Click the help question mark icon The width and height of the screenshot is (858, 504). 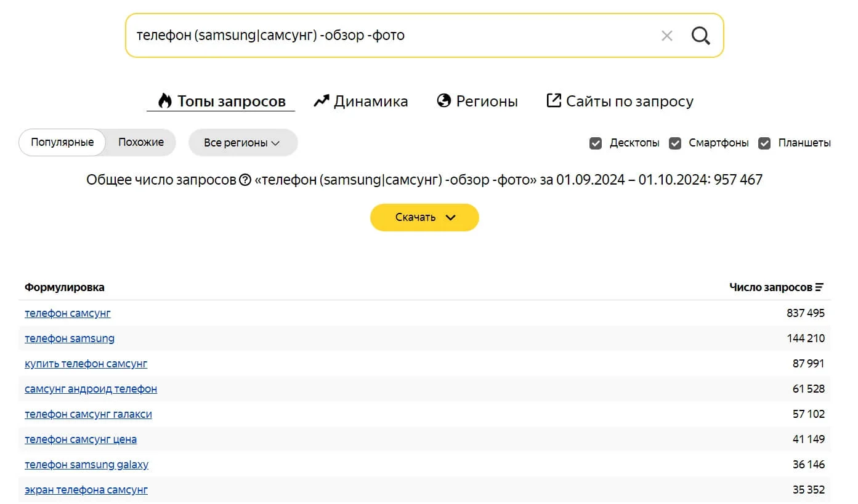[245, 180]
